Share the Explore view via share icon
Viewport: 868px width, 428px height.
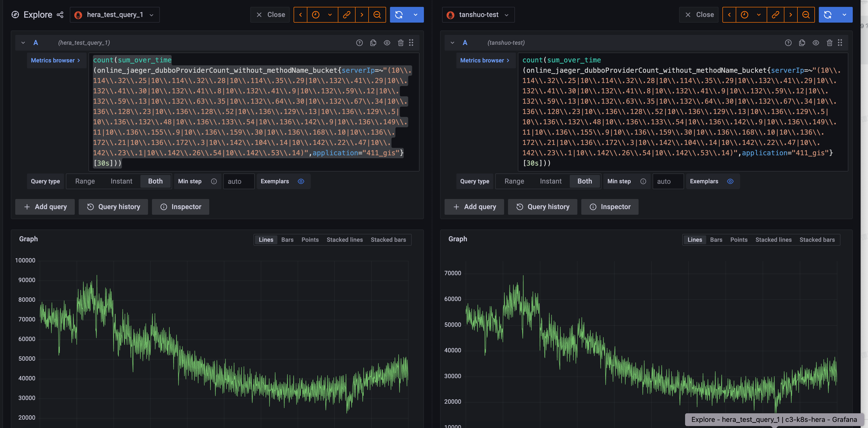(x=60, y=14)
